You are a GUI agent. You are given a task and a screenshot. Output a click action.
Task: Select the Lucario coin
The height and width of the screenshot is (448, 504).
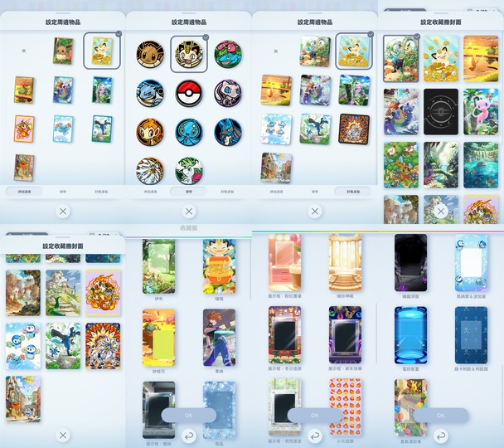(228, 132)
